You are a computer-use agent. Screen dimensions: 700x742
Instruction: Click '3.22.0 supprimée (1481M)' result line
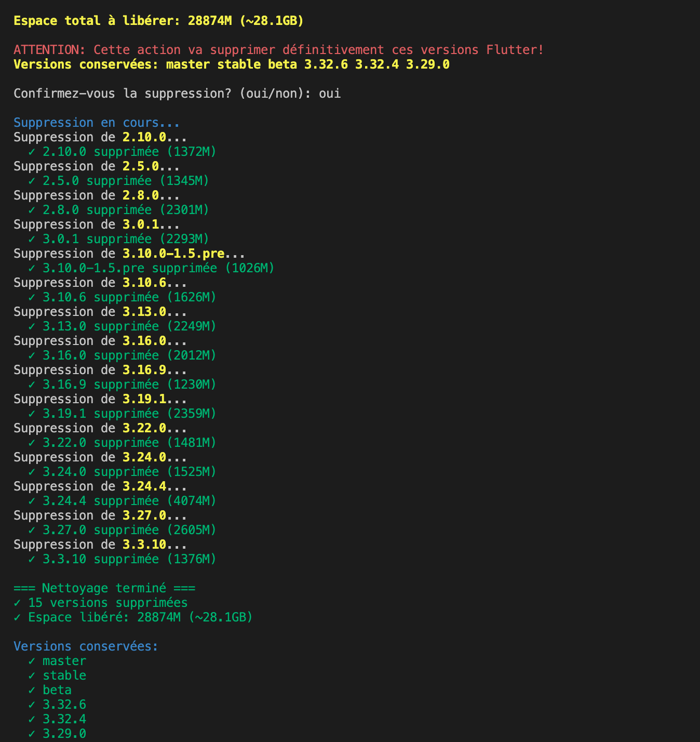122,443
